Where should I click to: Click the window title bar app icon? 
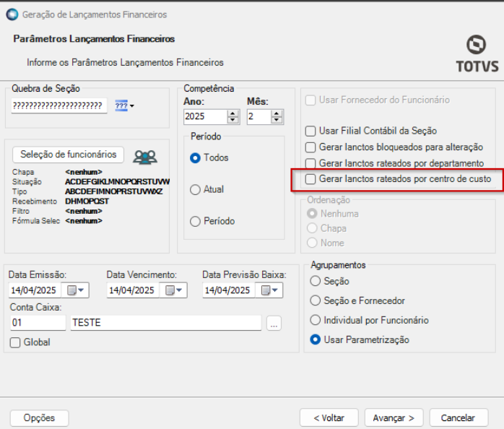tap(12, 14)
